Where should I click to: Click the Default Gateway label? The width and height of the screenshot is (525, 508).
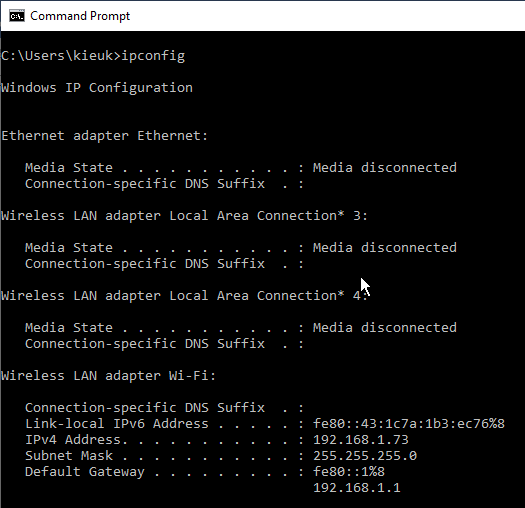click(x=85, y=472)
